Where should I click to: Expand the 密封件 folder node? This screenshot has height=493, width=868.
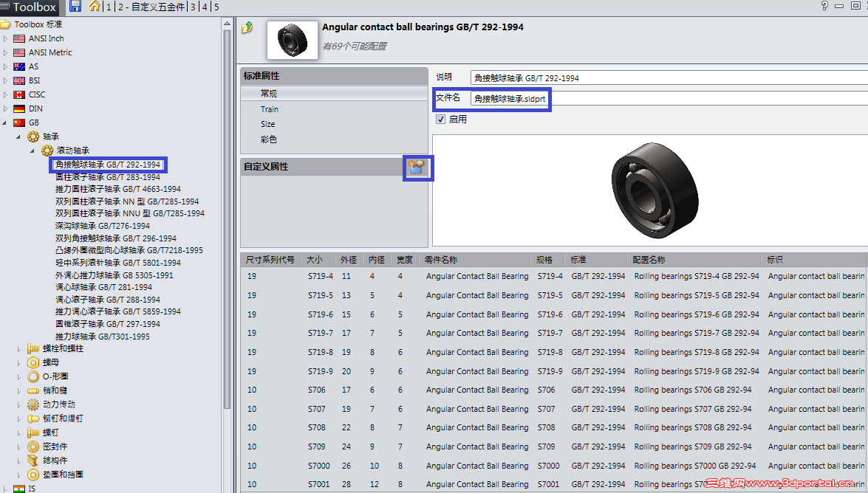pos(18,447)
